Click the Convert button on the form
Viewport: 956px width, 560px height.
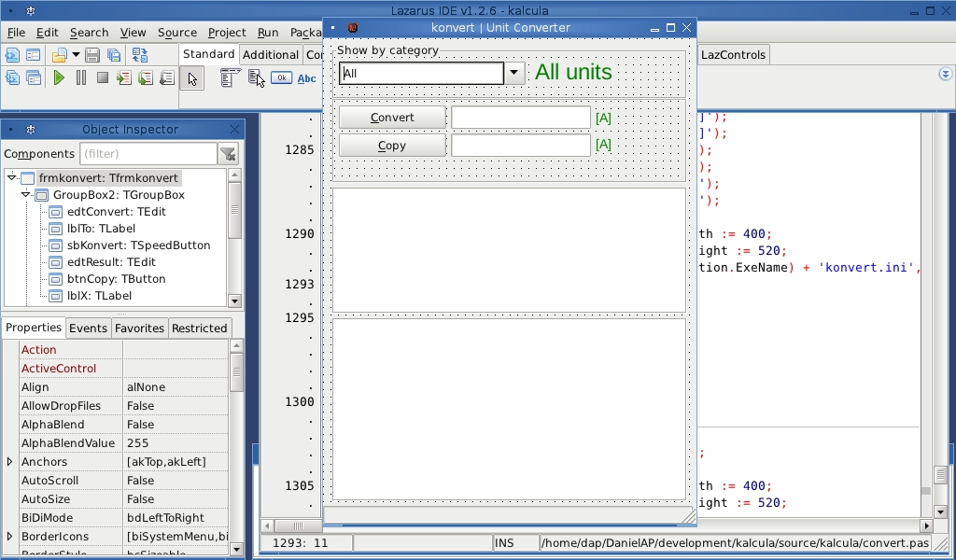pyautogui.click(x=392, y=118)
